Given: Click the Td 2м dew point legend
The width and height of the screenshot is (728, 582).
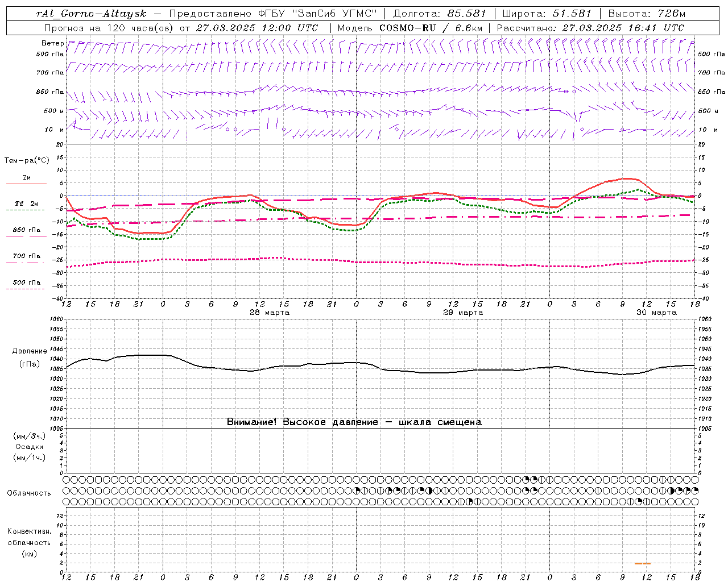Looking at the screenshot, I should click(x=26, y=203).
